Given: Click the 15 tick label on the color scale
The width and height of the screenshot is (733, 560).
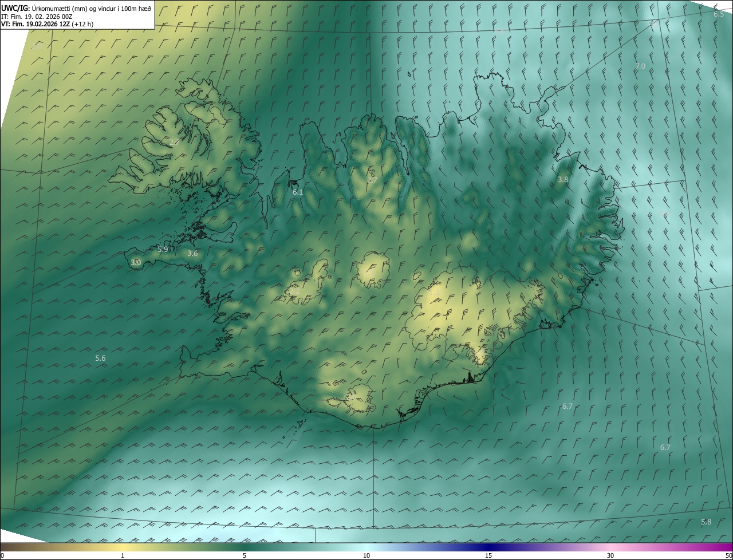Looking at the screenshot, I should [x=488, y=555].
